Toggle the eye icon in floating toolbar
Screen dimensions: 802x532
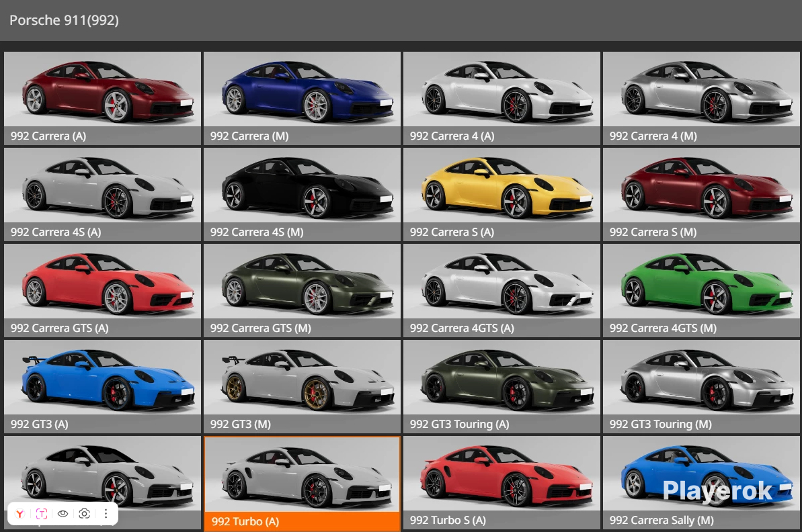pos(63,514)
